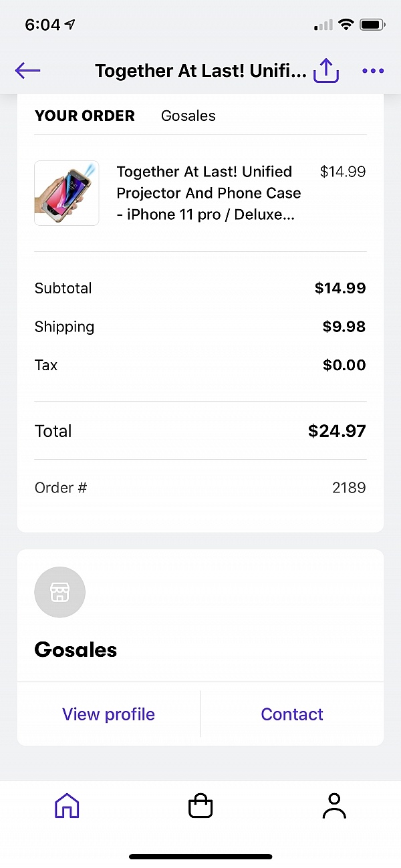The height and width of the screenshot is (868, 401).
Task: Tap the profile person icon in navigation
Action: point(334,806)
